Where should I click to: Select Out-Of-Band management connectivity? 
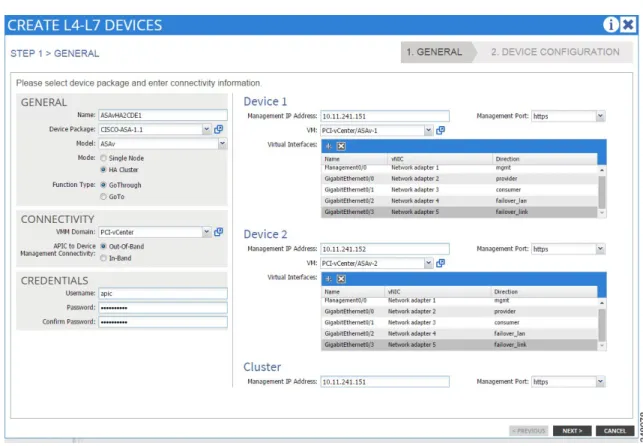point(103,246)
